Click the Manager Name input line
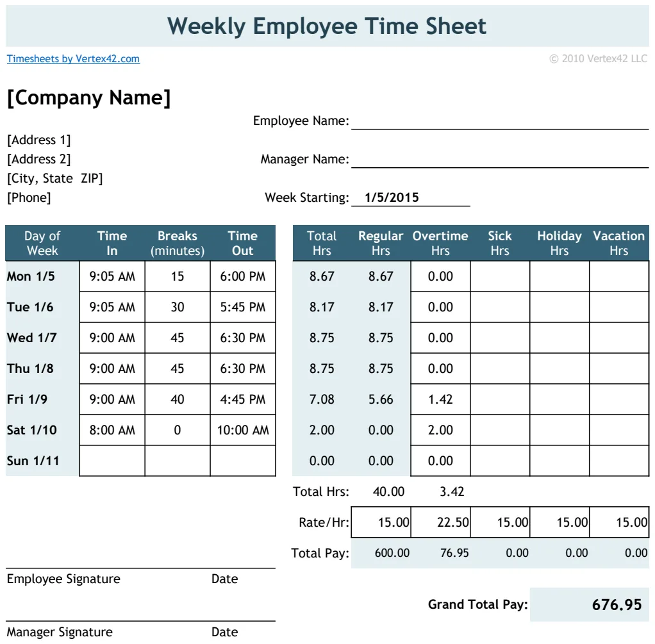The image size is (655, 644). [x=500, y=160]
